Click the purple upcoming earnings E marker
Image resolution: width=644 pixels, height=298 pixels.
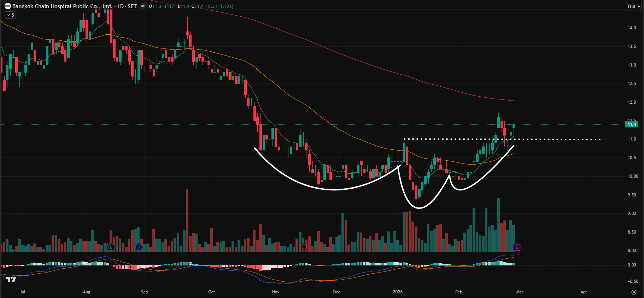click(517, 247)
